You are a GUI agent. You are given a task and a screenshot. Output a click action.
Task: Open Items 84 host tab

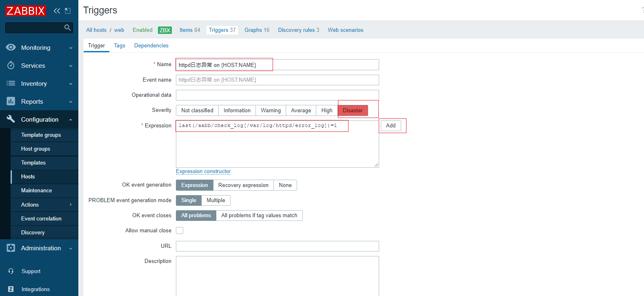(x=190, y=30)
